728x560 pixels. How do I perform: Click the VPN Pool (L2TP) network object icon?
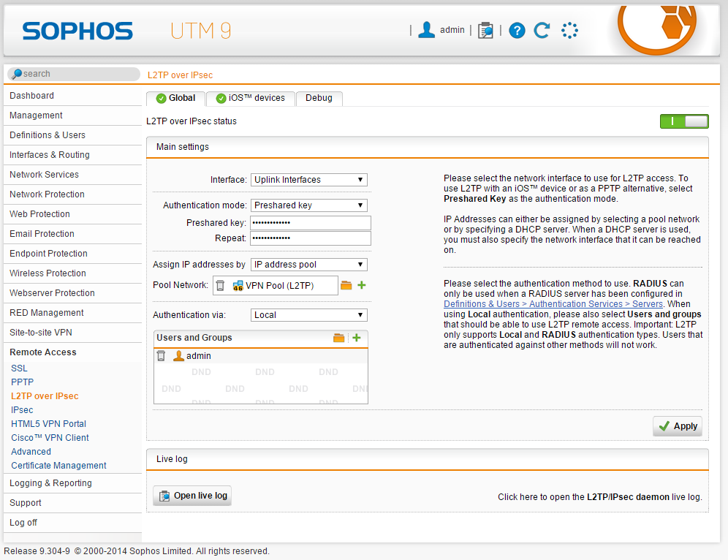pyautogui.click(x=238, y=286)
